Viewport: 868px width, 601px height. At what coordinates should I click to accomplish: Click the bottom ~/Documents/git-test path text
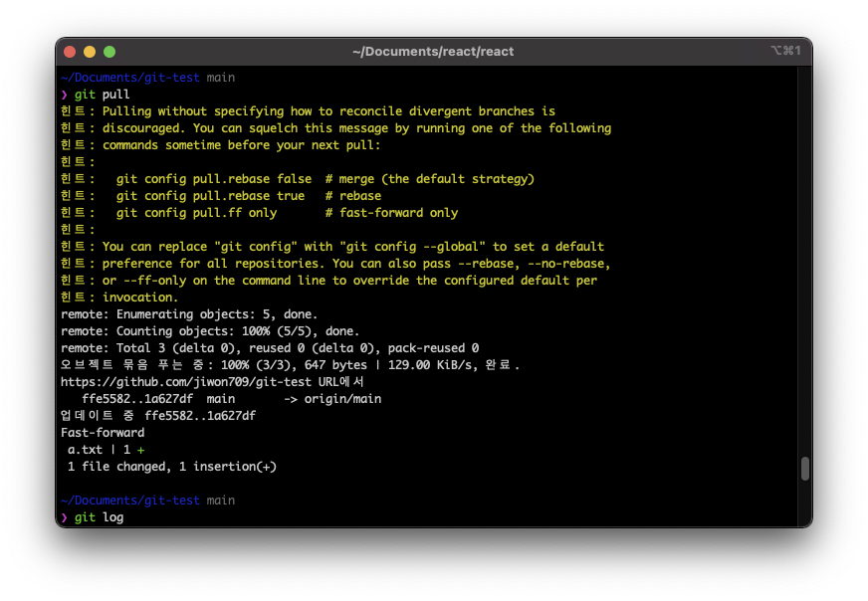coord(130,501)
